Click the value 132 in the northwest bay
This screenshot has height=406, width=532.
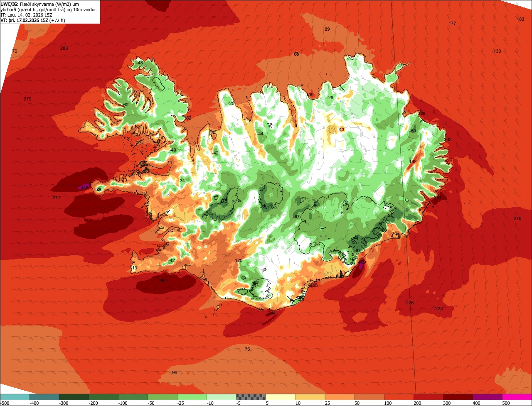tap(187, 118)
